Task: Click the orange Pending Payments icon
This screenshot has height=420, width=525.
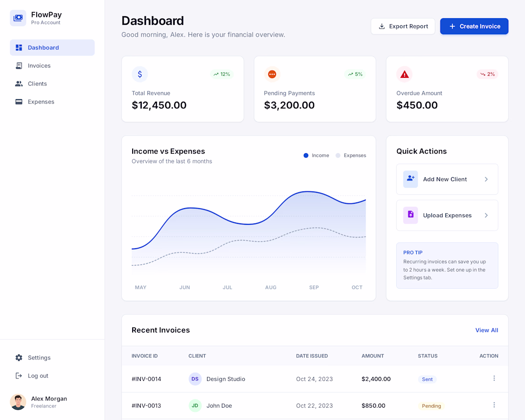Action: pos(272,74)
